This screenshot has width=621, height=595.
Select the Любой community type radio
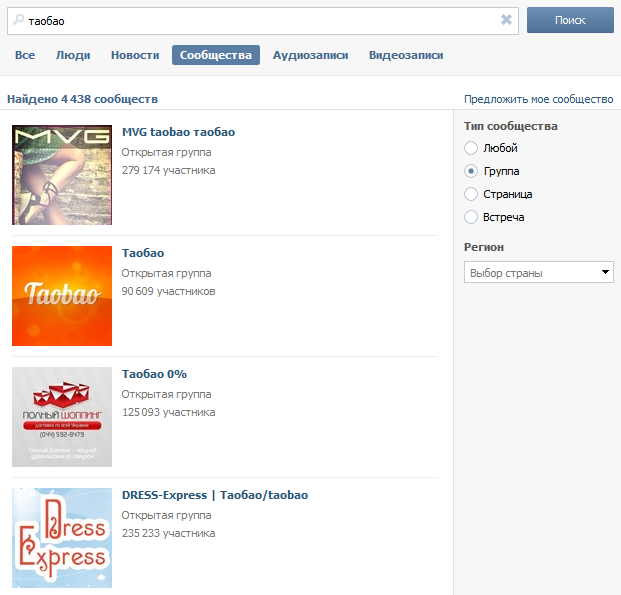[471, 148]
